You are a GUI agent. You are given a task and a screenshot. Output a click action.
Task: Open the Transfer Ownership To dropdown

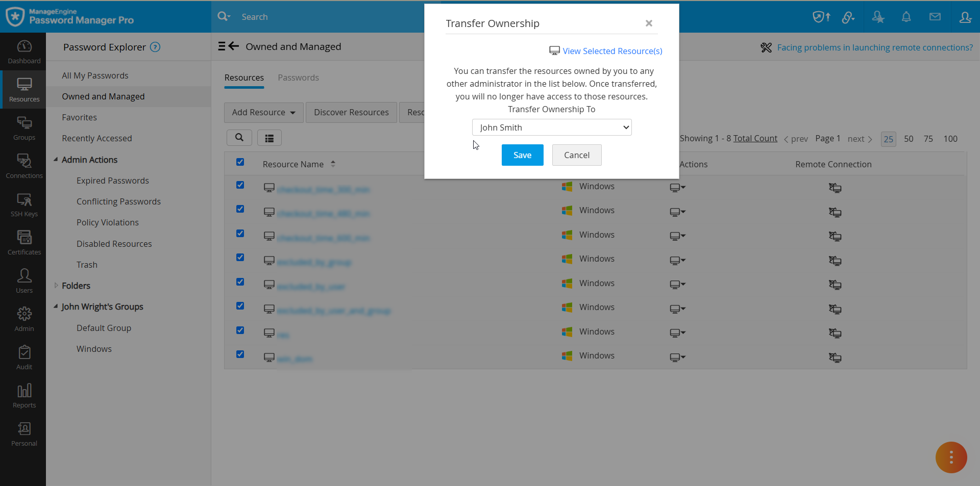(x=551, y=127)
